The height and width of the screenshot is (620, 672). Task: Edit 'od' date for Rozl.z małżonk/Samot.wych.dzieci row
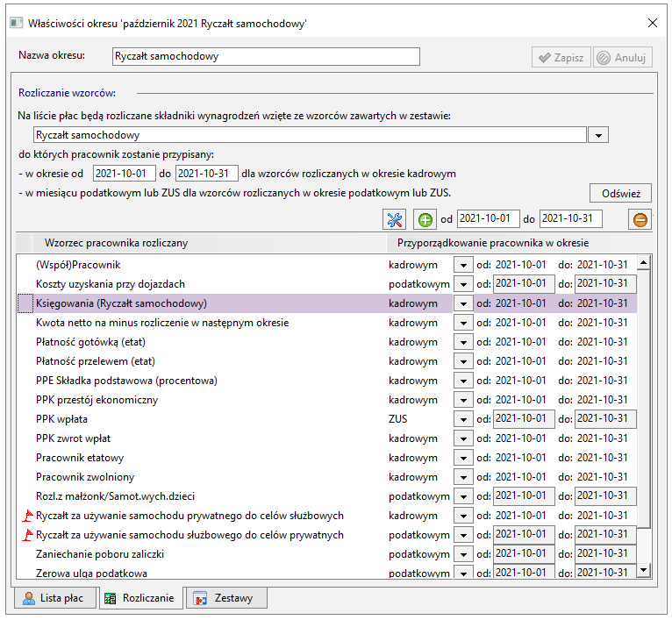pos(524,496)
